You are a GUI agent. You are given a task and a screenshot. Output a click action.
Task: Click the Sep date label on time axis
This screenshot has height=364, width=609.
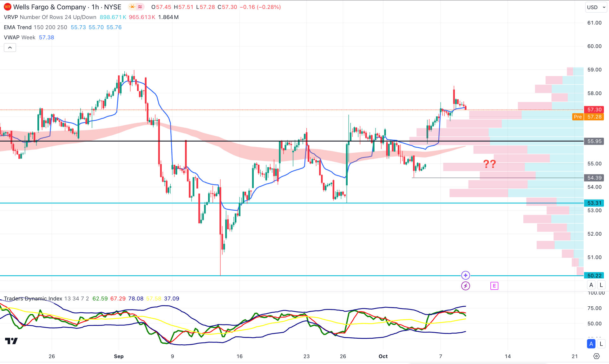pos(119,356)
